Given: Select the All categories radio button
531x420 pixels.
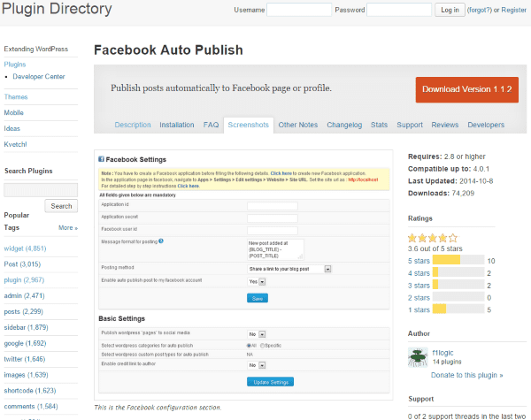Looking at the screenshot, I should click(249, 346).
